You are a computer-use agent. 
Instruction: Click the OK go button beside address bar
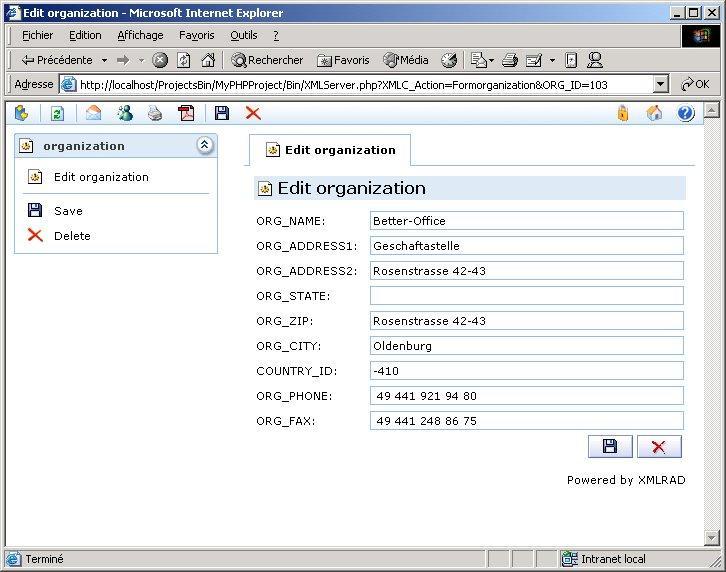[x=695, y=85]
